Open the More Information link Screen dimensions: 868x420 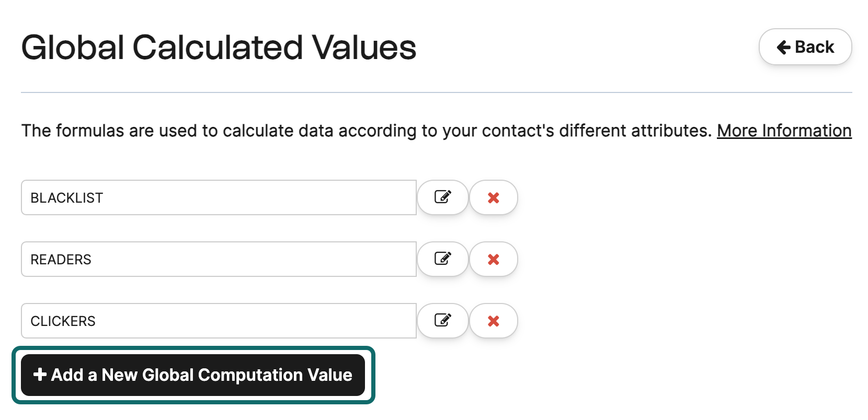(783, 131)
